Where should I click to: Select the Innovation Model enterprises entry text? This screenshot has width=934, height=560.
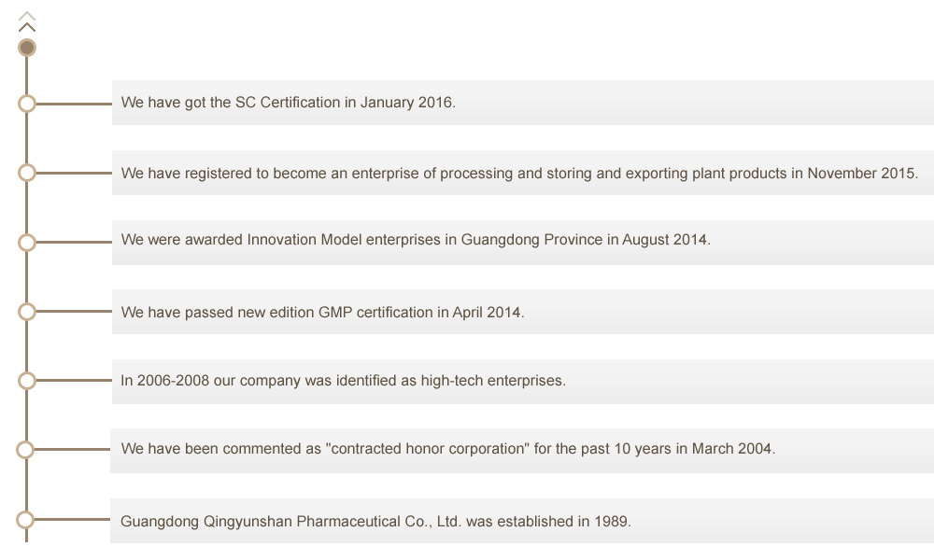416,240
